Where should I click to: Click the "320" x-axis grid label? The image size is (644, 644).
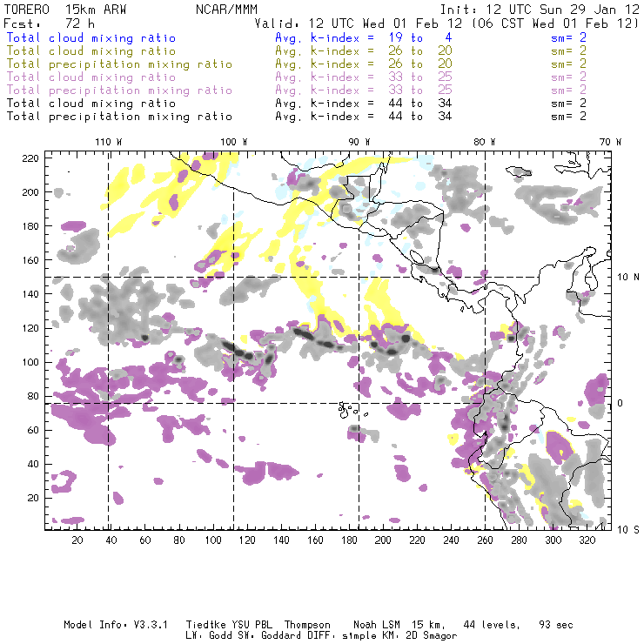(x=587, y=540)
